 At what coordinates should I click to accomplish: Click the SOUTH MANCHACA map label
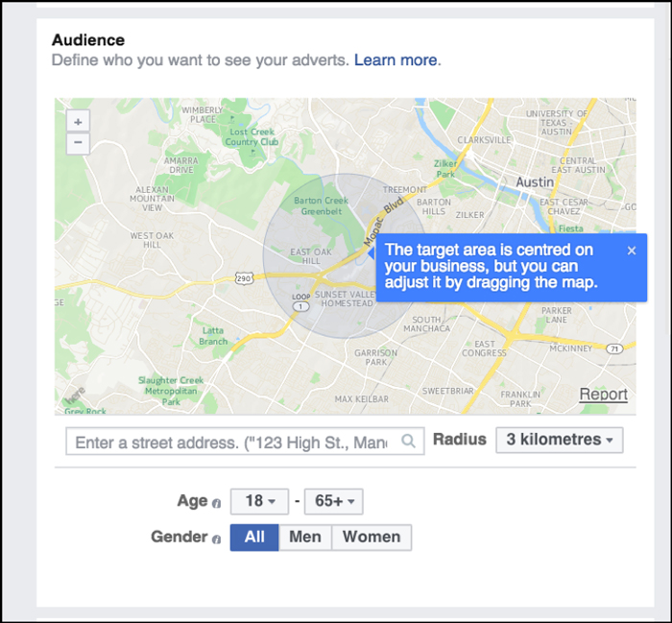click(426, 323)
